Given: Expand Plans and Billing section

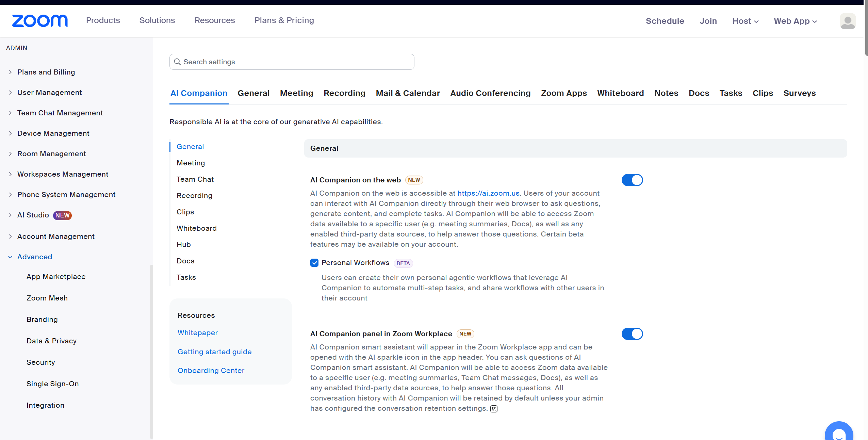Looking at the screenshot, I should tap(46, 72).
